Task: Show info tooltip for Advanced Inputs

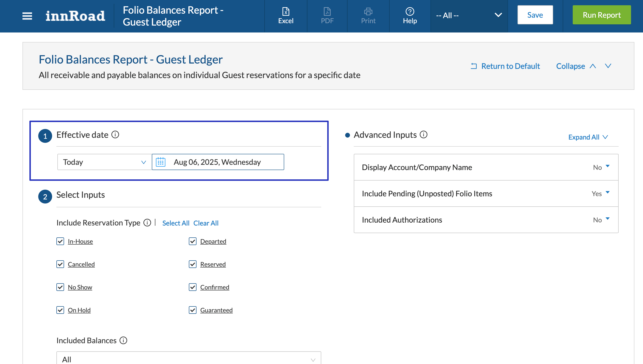Action: 423,135
